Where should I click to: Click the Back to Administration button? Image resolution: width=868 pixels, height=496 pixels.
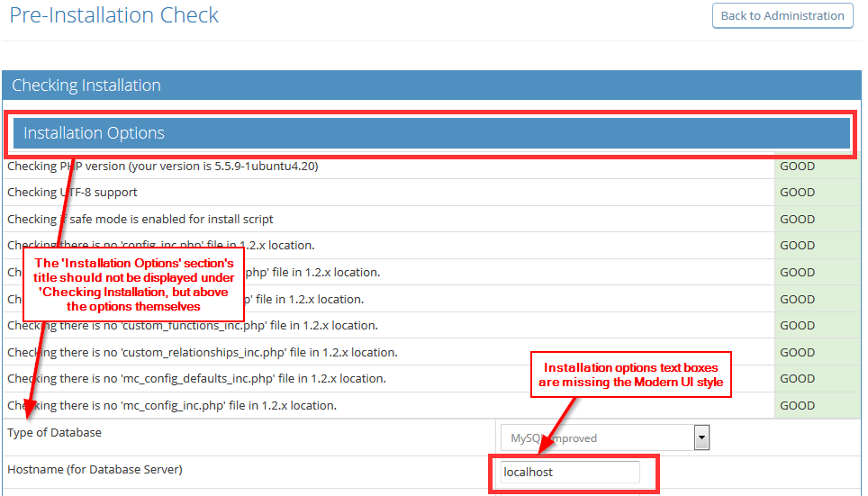782,15
